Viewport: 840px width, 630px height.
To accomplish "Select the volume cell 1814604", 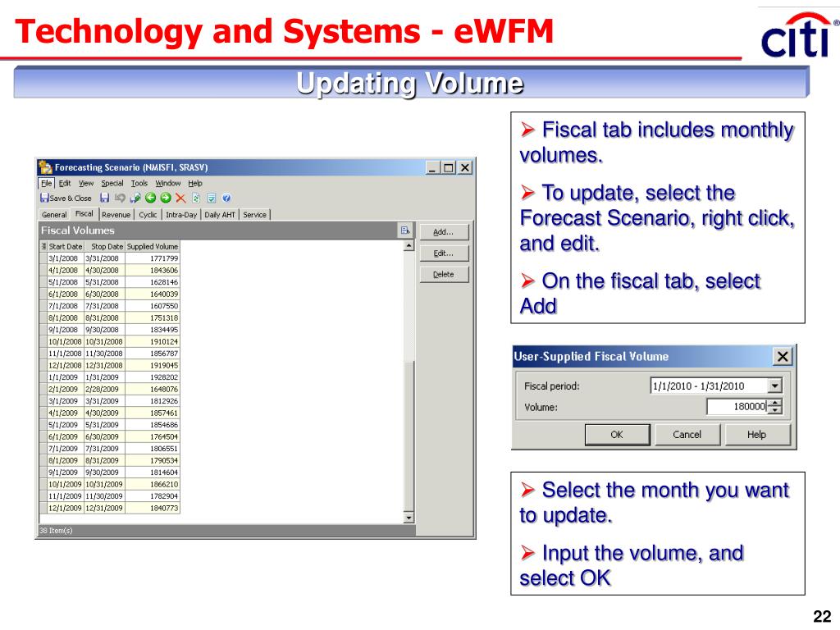I will tap(153, 472).
